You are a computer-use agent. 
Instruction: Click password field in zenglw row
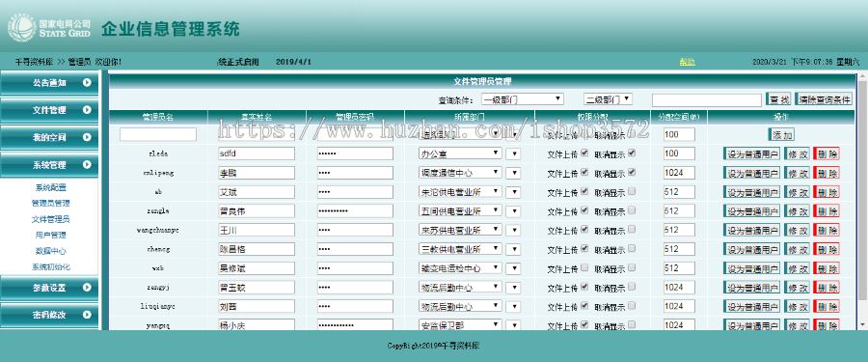point(355,211)
